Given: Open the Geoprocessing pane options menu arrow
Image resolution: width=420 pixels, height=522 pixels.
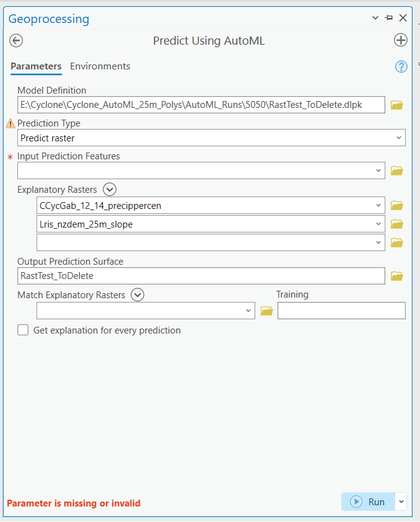Looking at the screenshot, I should click(375, 18).
